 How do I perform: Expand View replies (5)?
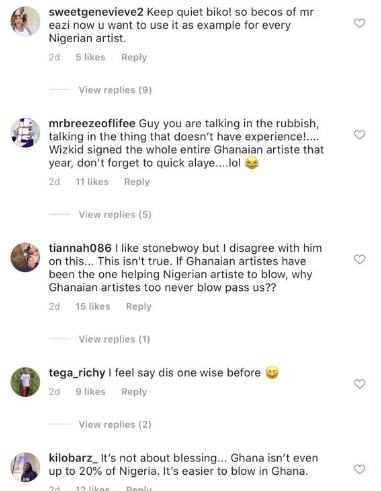coord(115,215)
